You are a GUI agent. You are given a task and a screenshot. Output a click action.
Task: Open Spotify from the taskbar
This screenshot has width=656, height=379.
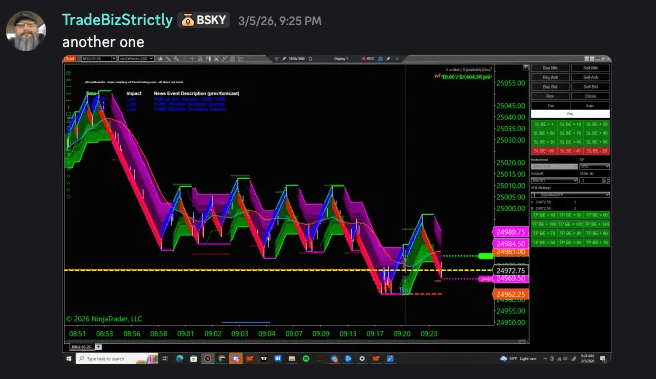(x=306, y=359)
